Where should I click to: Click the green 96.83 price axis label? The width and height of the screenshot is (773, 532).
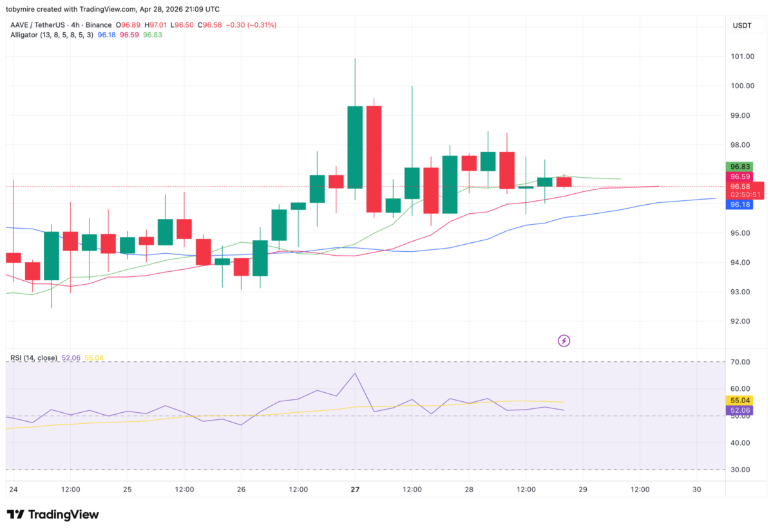(x=740, y=166)
